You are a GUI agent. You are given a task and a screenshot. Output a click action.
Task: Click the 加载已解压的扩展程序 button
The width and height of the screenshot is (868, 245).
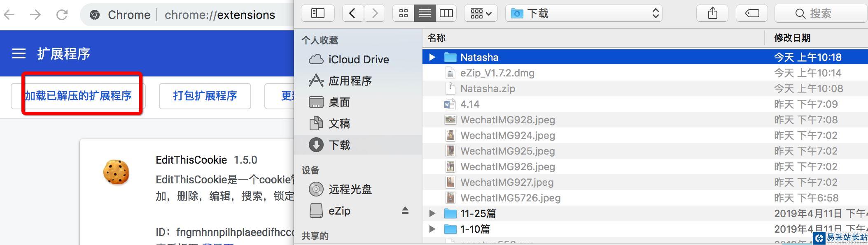coord(78,96)
